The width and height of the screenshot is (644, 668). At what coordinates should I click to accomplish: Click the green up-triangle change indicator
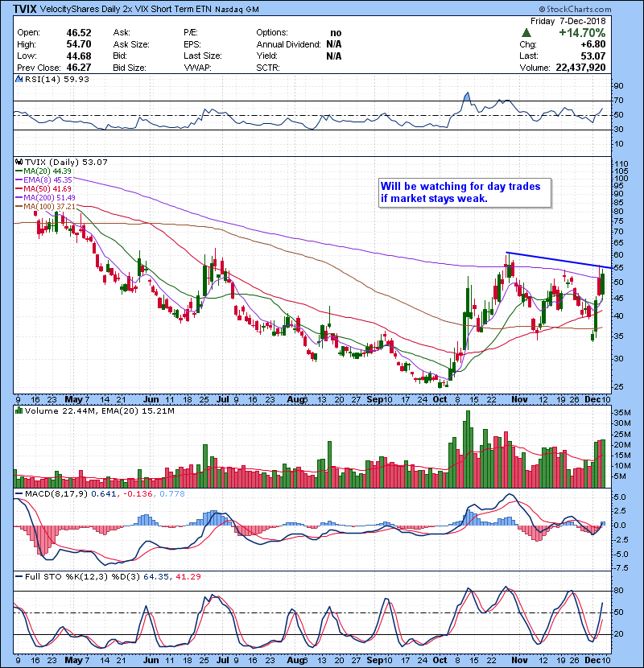click(x=526, y=33)
